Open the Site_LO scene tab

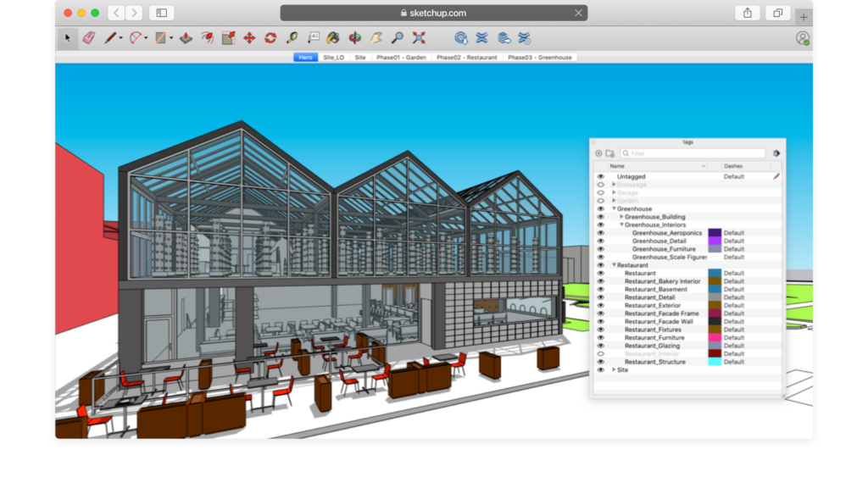[x=333, y=58]
